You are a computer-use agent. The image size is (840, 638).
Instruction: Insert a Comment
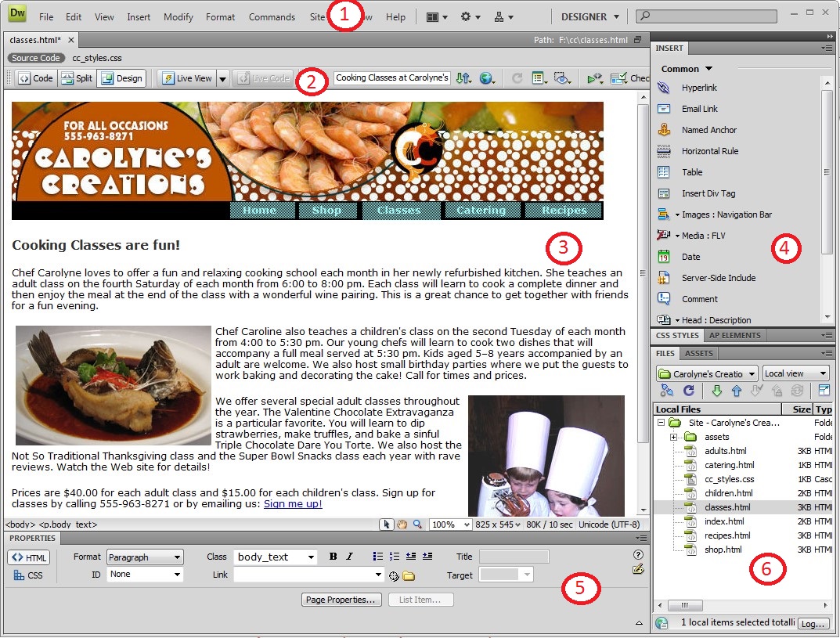[x=699, y=299]
